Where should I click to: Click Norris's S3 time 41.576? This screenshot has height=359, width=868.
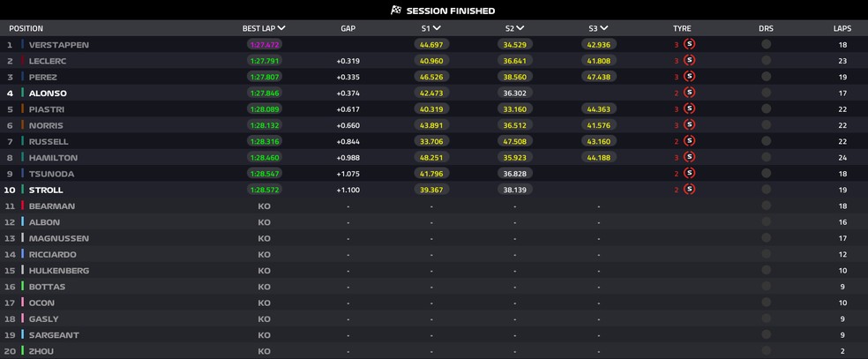pos(599,125)
